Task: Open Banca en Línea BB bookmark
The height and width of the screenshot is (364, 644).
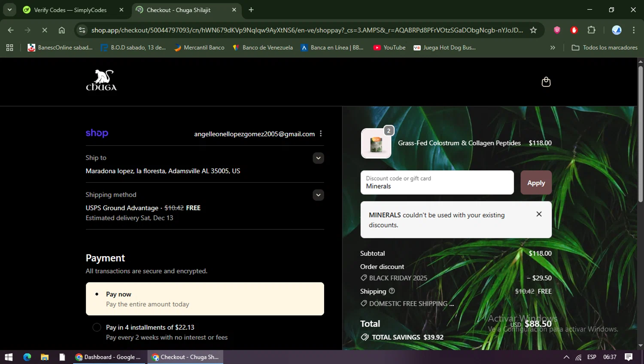Action: tap(332, 48)
